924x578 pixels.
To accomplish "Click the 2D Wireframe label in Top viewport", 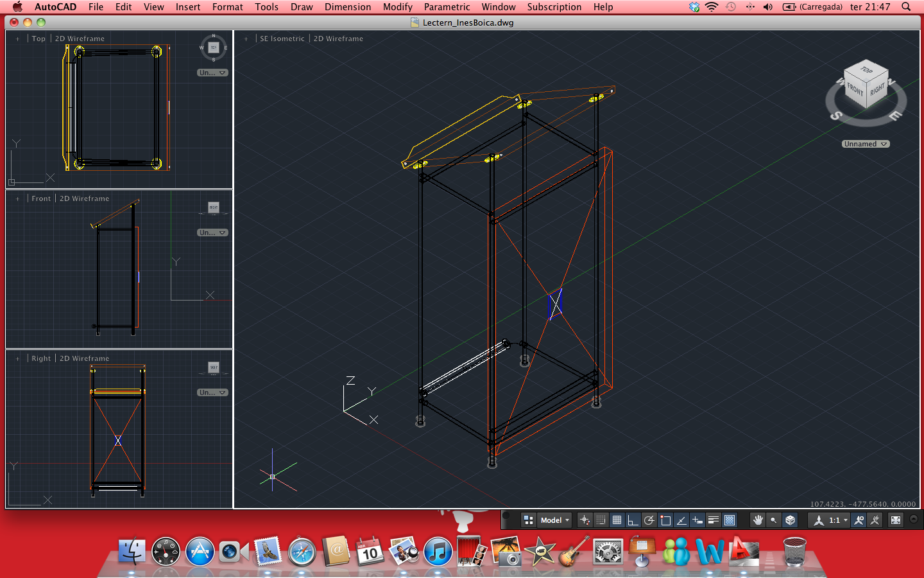I will coord(80,39).
